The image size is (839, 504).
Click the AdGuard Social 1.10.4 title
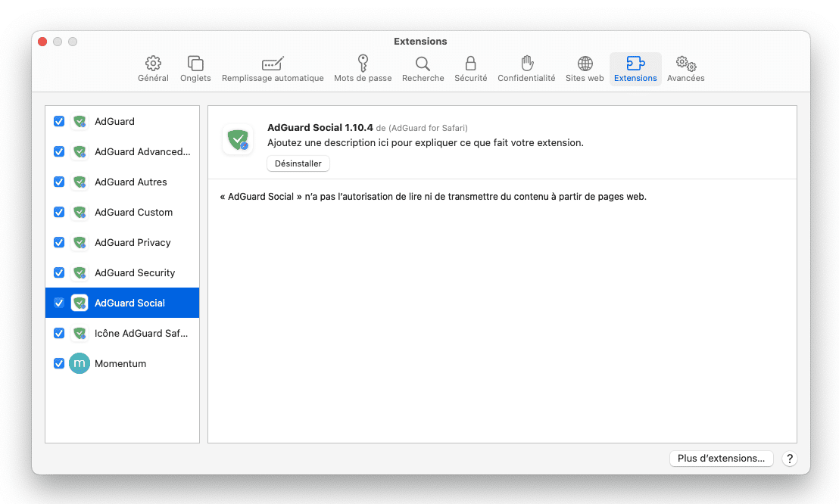(x=320, y=127)
